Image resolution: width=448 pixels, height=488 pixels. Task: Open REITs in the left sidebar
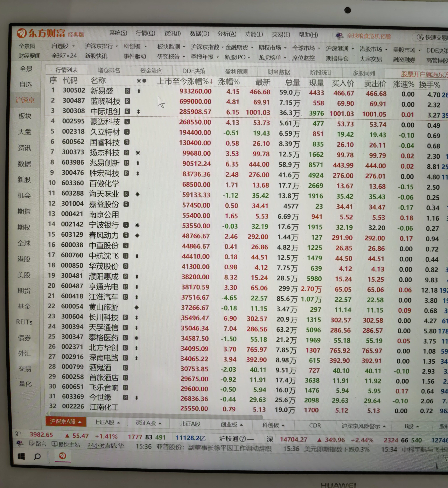[24, 322]
